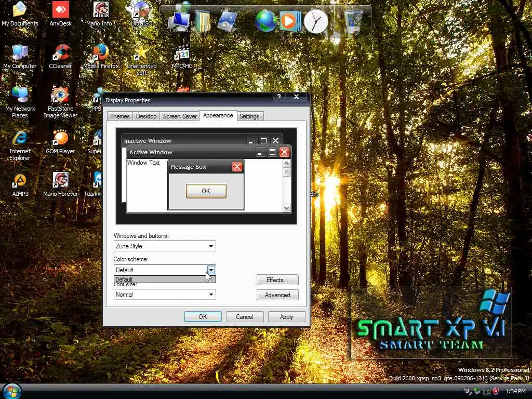The height and width of the screenshot is (399, 532).
Task: Click the analog clock in the top dock
Action: [x=316, y=21]
